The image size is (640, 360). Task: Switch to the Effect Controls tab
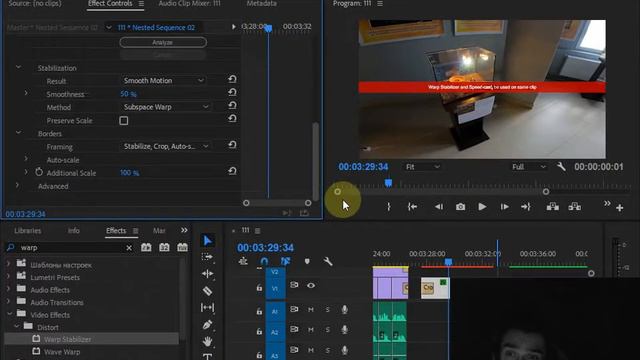tap(110, 4)
